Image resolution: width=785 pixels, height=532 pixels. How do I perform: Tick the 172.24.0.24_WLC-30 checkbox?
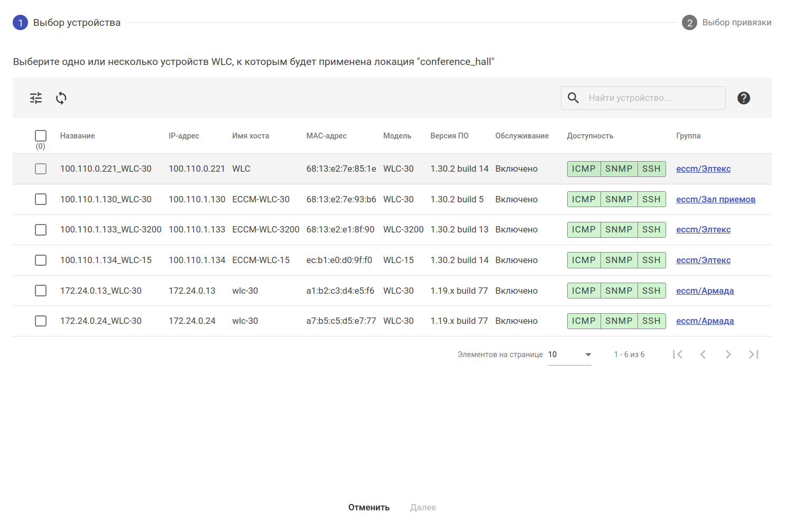pos(41,321)
